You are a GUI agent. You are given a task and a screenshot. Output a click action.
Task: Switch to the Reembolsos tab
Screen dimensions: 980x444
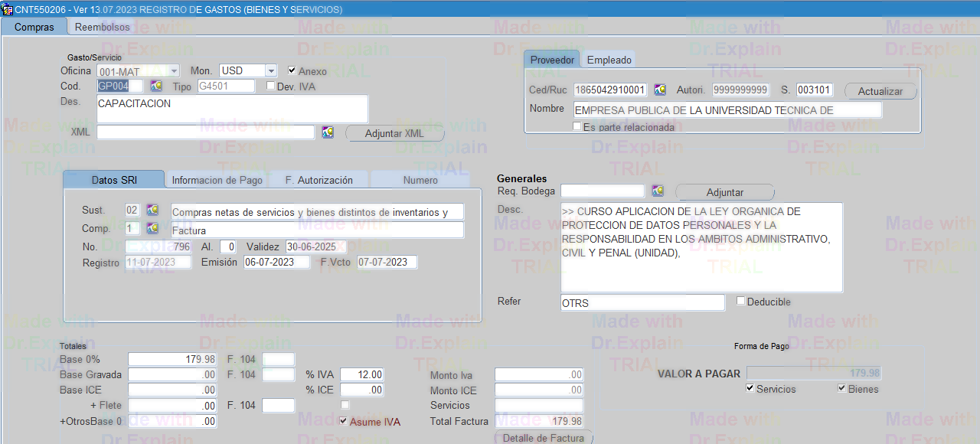tap(103, 27)
